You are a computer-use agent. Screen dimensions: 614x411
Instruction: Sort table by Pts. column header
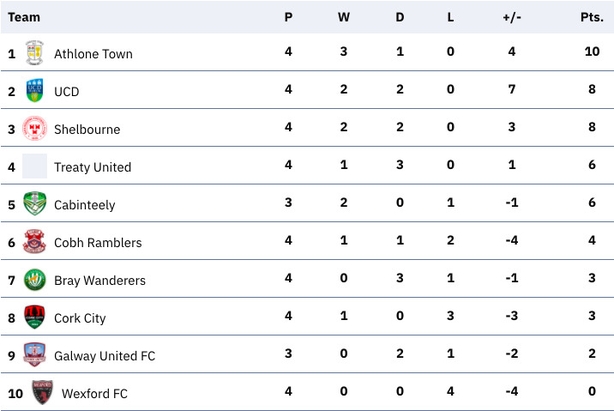tap(592, 17)
